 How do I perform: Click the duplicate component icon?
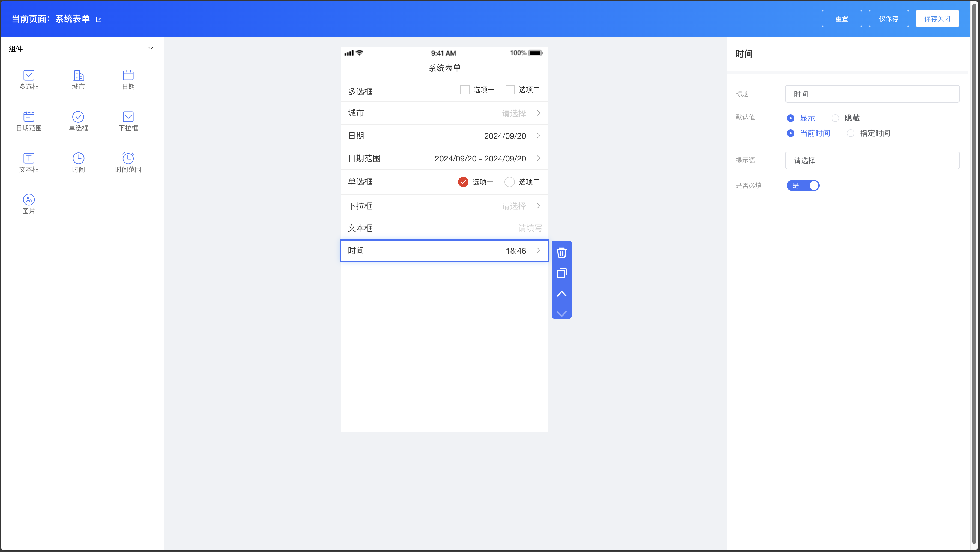(x=561, y=273)
